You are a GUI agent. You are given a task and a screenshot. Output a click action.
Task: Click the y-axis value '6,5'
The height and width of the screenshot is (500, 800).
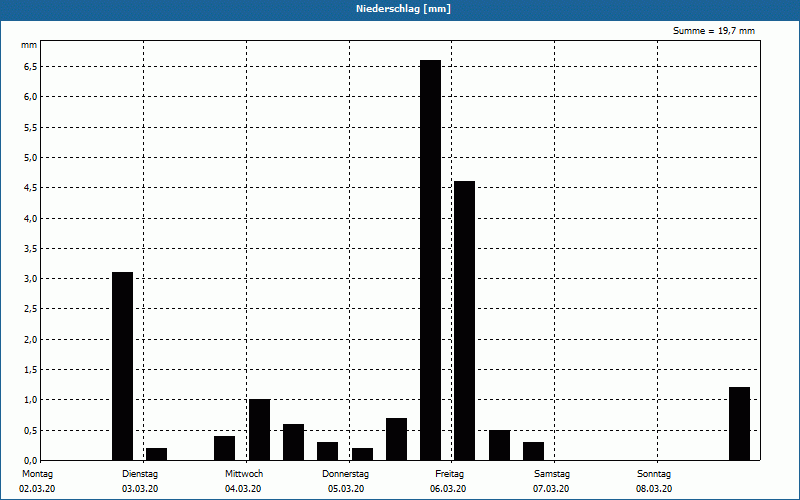(31, 67)
